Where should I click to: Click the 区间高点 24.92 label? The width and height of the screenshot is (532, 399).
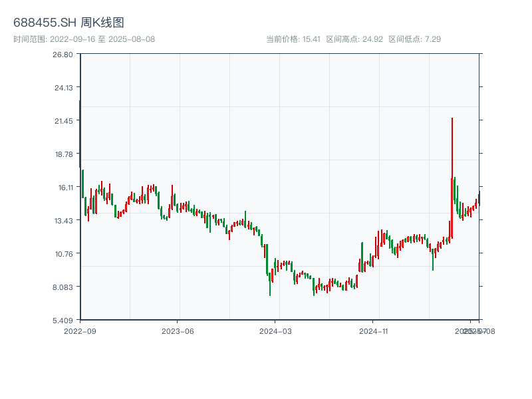(354, 39)
